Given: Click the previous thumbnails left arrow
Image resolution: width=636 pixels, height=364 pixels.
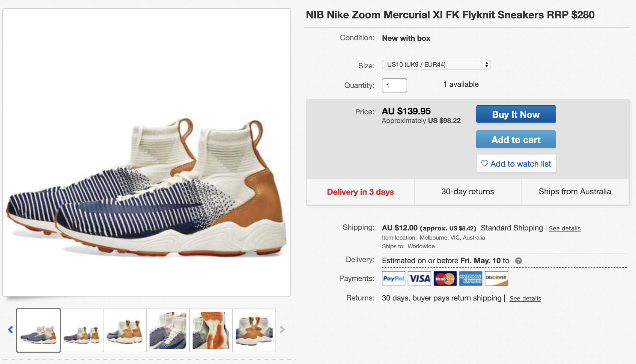Looking at the screenshot, I should 10,330.
